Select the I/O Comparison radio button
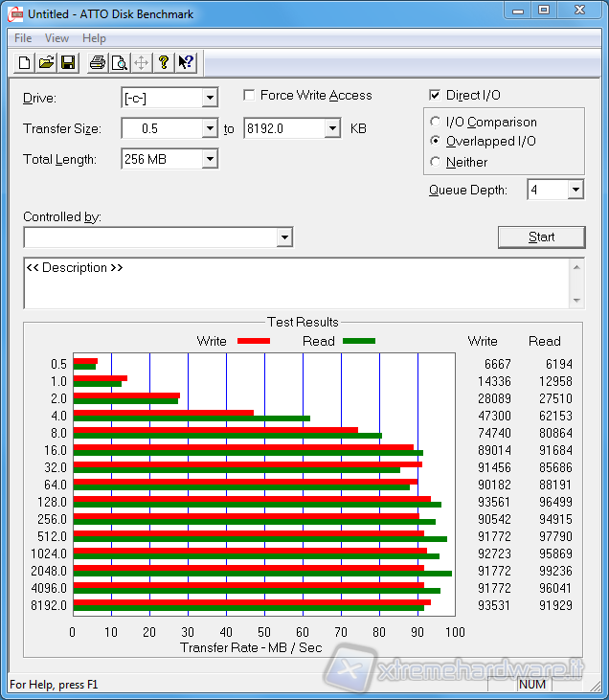The image size is (609, 700). point(437,123)
